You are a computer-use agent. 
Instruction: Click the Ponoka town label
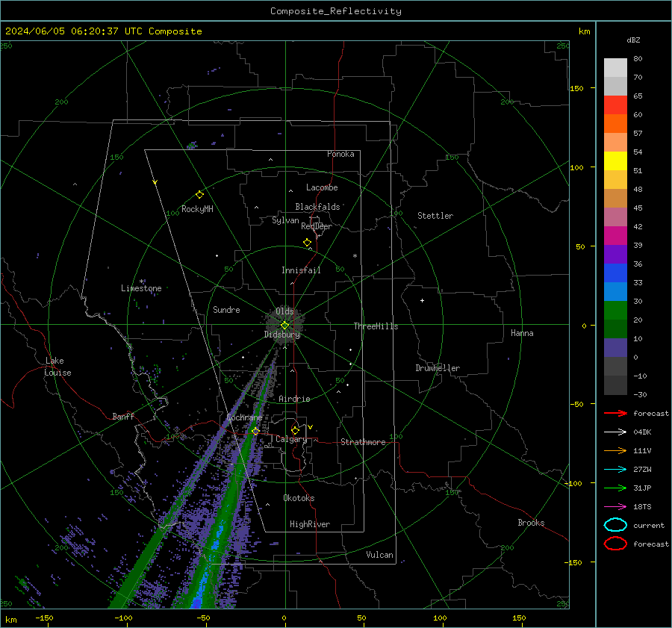coord(340,154)
